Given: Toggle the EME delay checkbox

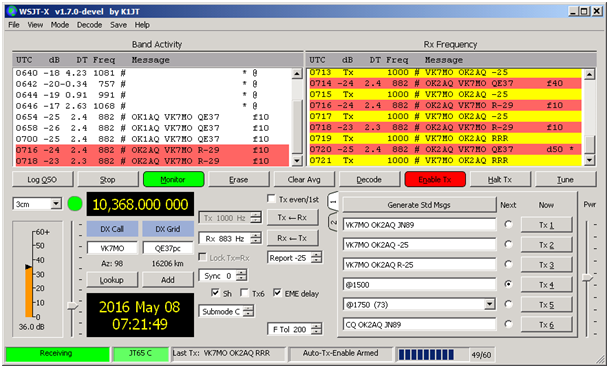Looking at the screenshot, I should [277, 293].
